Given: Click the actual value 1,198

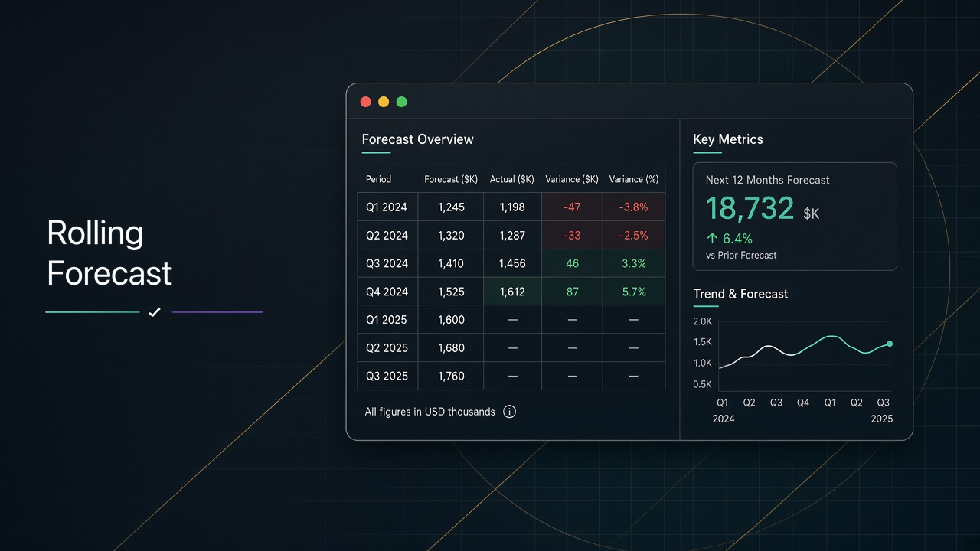Looking at the screenshot, I should 512,207.
